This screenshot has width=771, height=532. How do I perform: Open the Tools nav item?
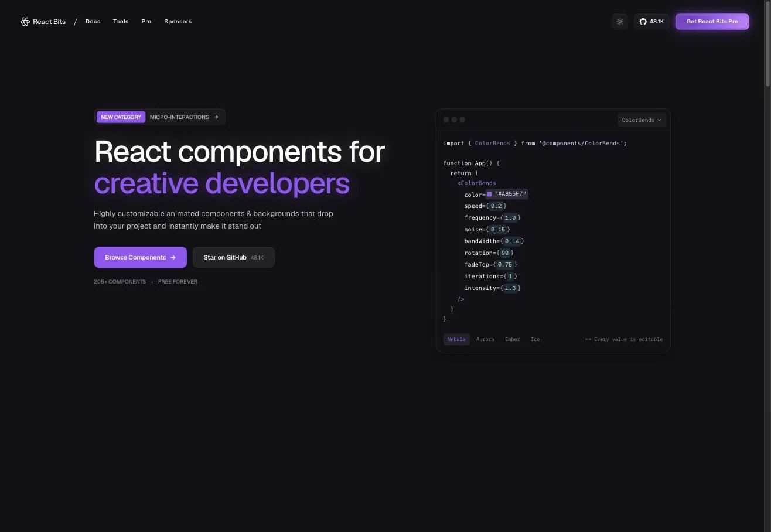click(121, 22)
